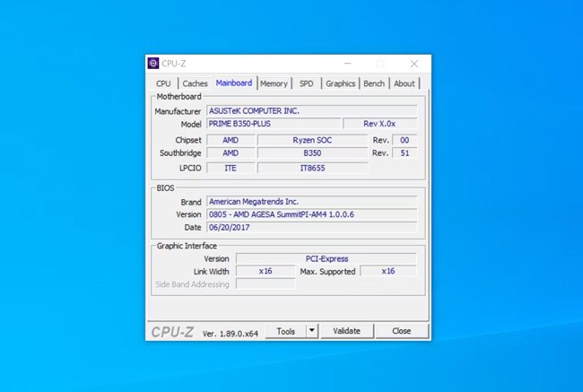This screenshot has height=392, width=583.
Task: Click the CPU-Z title bar text
Action: pyautogui.click(x=174, y=64)
